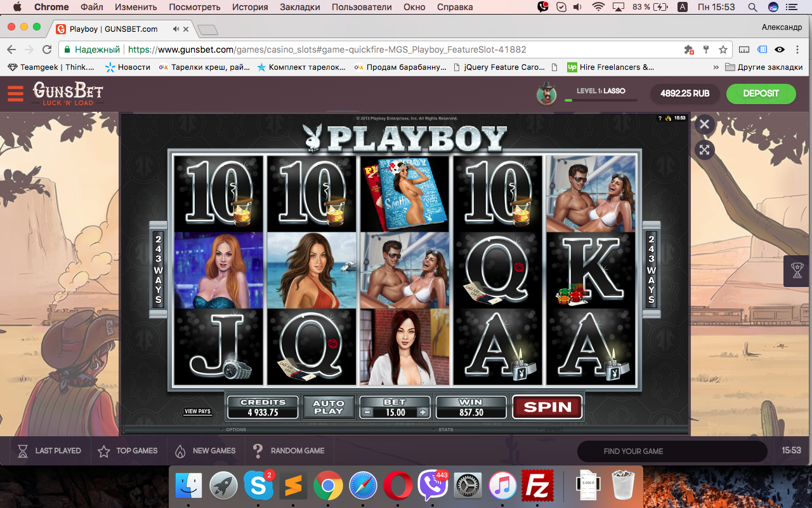Expand the game to fullscreen
This screenshot has height=508, width=812.
[x=705, y=150]
